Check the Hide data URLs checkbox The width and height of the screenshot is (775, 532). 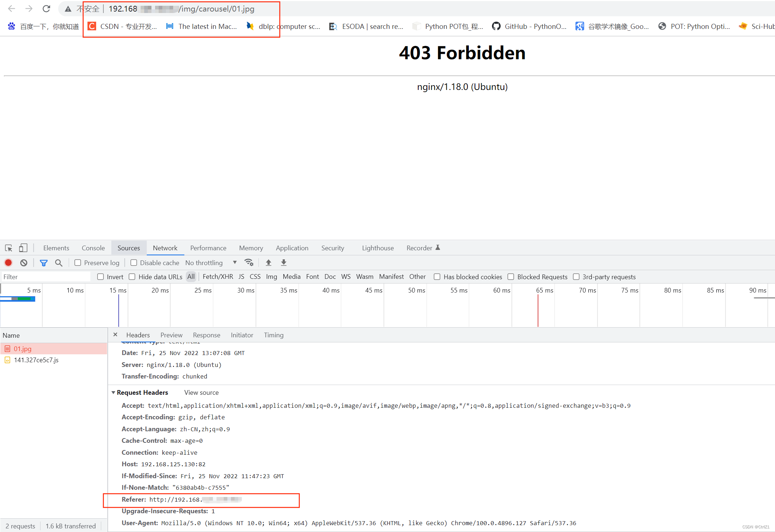point(132,277)
